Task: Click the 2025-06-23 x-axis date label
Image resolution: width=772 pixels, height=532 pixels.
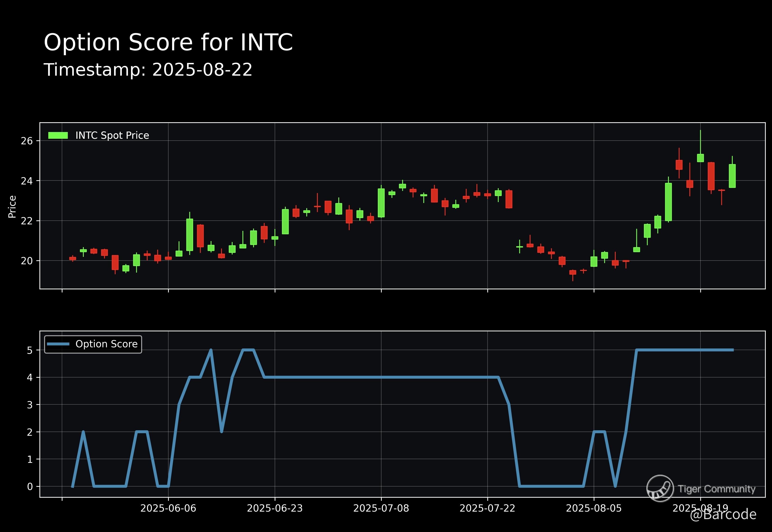Action: point(274,508)
